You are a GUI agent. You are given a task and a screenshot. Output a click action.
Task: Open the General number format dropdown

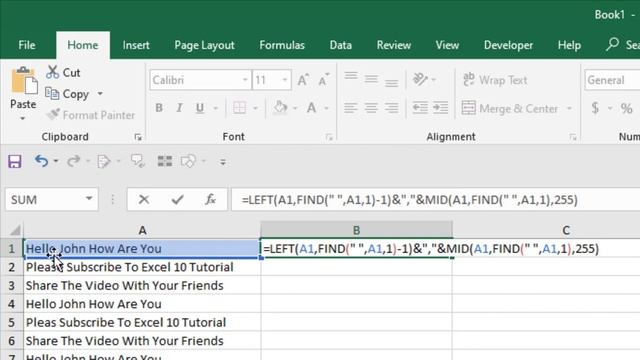coord(612,80)
